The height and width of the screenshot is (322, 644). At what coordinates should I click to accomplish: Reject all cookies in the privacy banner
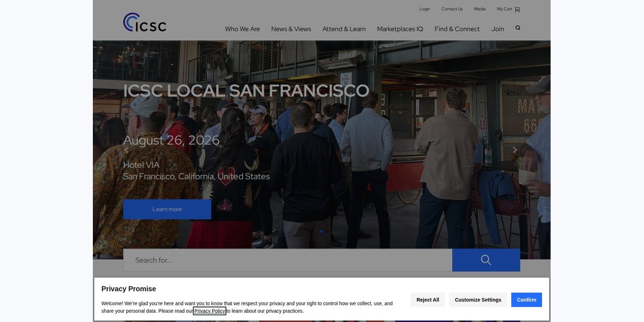(428, 300)
